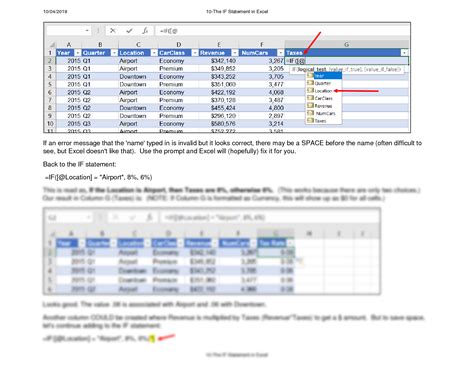Screen dimensions: 474x366
Task: Open the Year column filter dropdown
Action: (78, 53)
